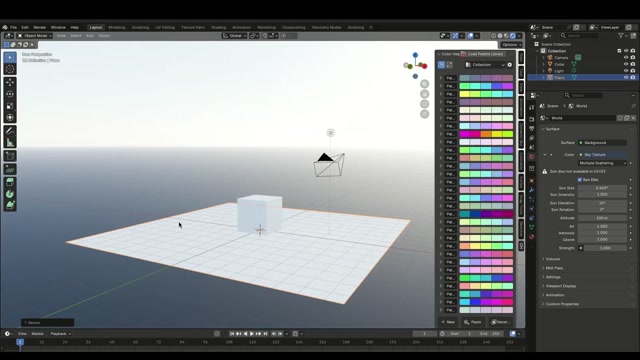
Task: Collapse the Surface panel
Action: (x=552, y=129)
